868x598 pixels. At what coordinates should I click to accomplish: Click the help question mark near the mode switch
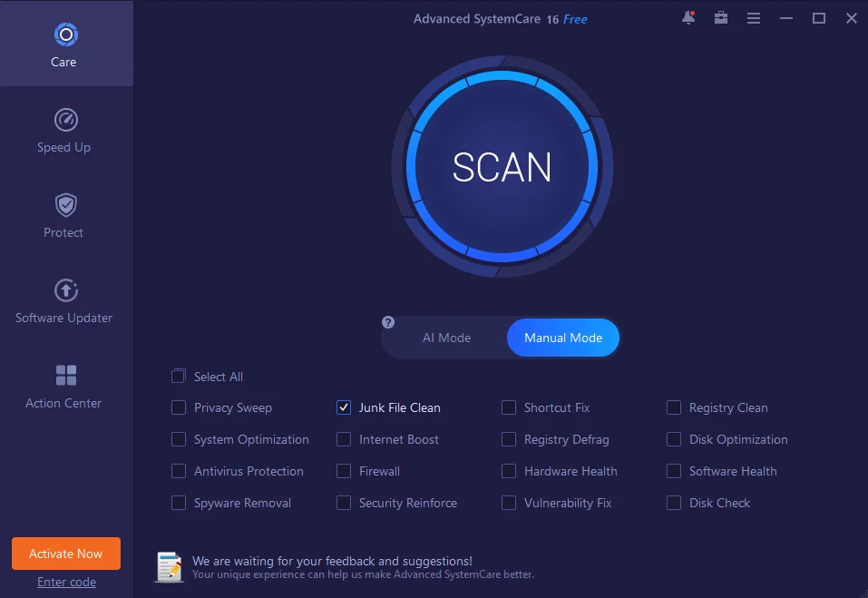(x=387, y=322)
